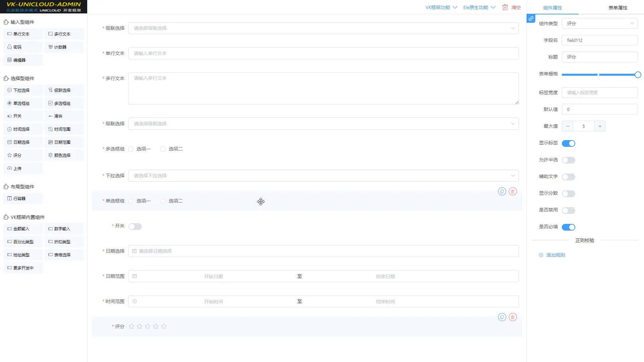Click the 清空 trash icon
644x362 pixels.
[x=505, y=7]
